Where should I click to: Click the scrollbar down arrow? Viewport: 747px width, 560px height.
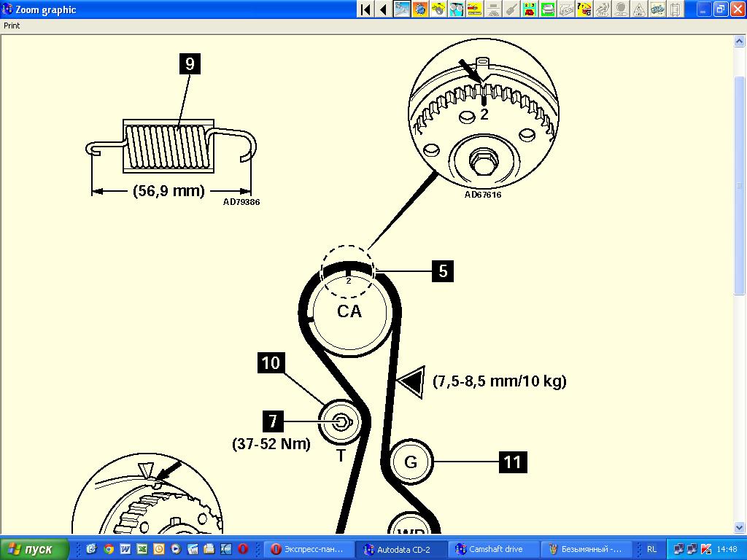[x=739, y=527]
